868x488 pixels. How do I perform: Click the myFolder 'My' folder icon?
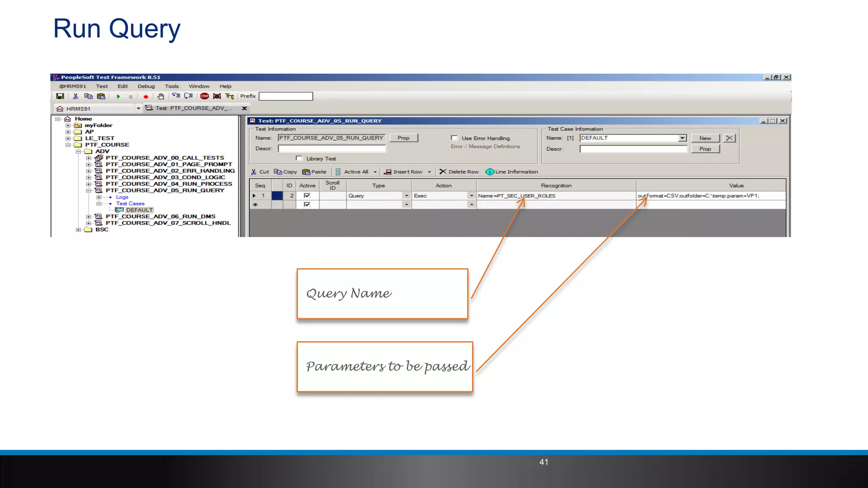(x=78, y=125)
